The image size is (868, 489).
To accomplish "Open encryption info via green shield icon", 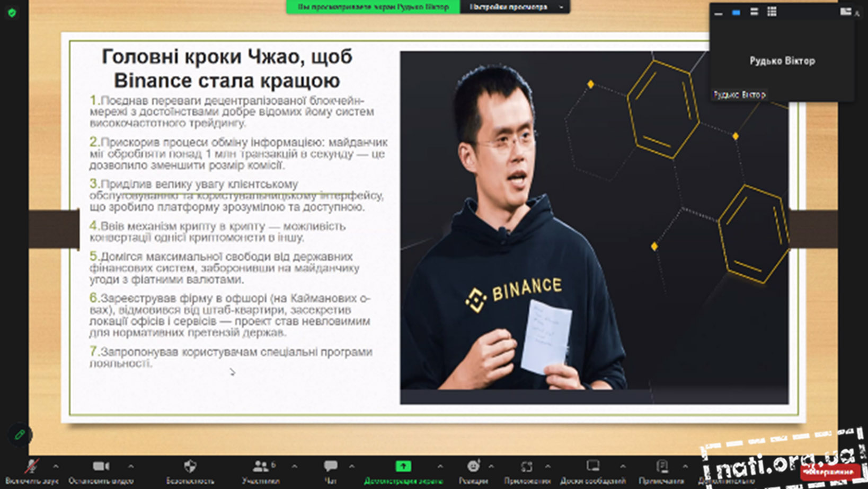I will (12, 13).
